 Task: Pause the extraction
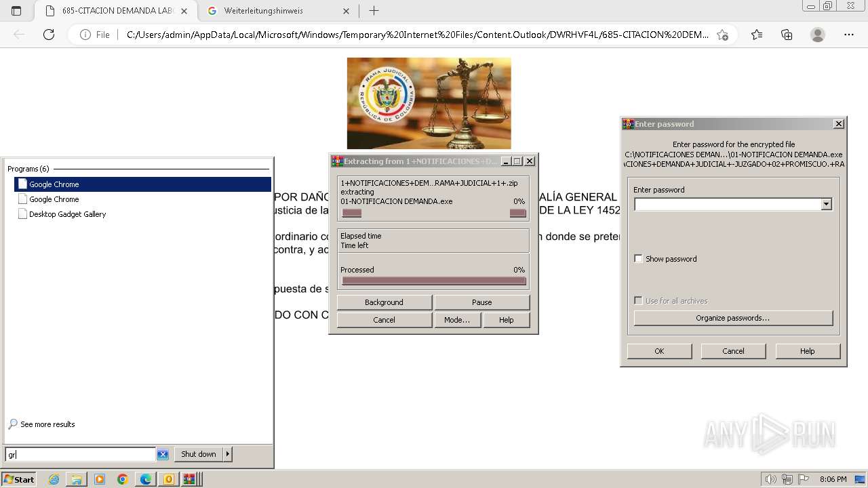(481, 302)
